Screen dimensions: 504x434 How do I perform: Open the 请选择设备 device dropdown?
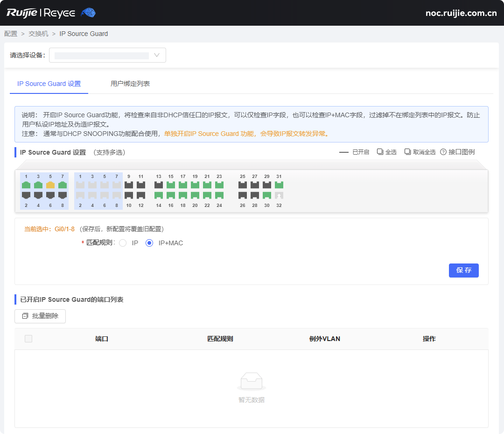[107, 55]
